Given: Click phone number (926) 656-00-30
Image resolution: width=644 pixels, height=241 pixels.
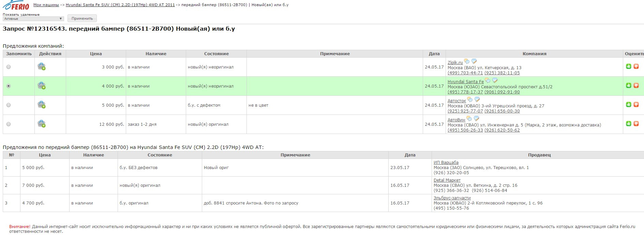Looking at the screenshot, I should [502, 111].
